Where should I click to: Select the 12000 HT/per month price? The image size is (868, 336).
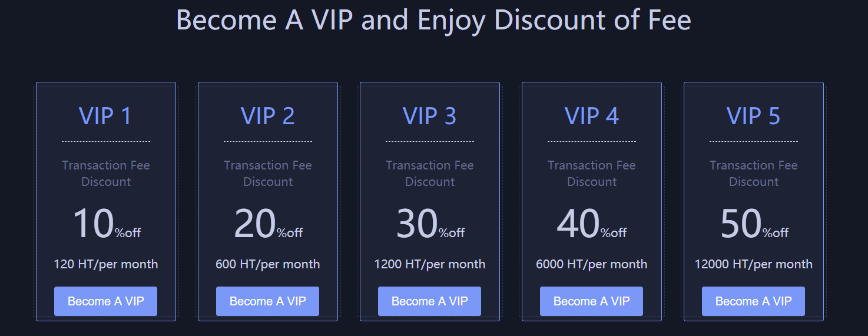754,264
